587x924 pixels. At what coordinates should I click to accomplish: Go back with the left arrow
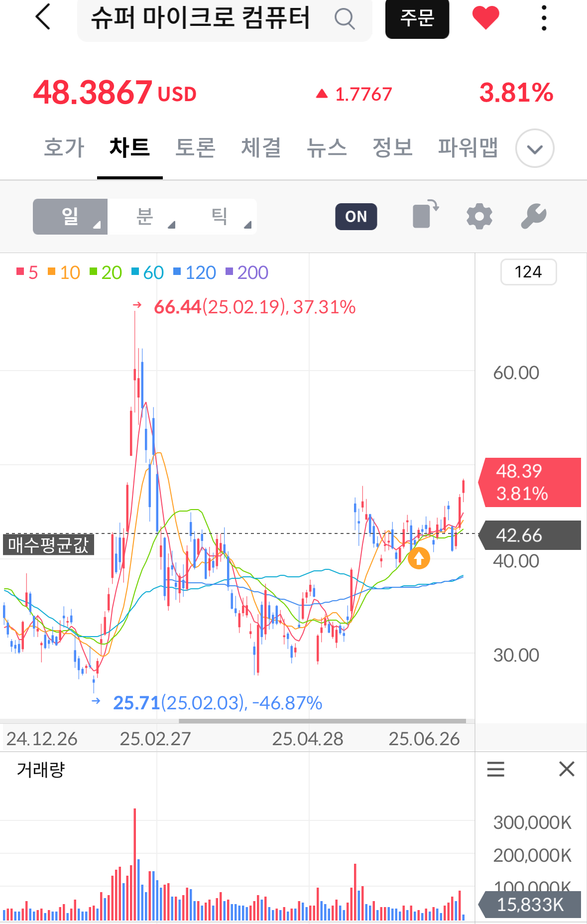coord(43,16)
